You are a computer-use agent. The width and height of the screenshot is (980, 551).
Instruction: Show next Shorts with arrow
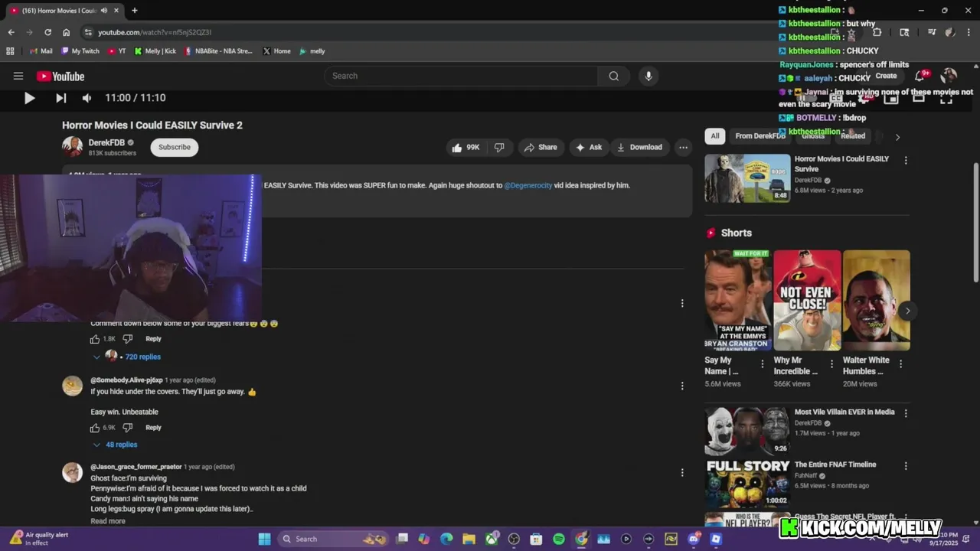pyautogui.click(x=907, y=311)
